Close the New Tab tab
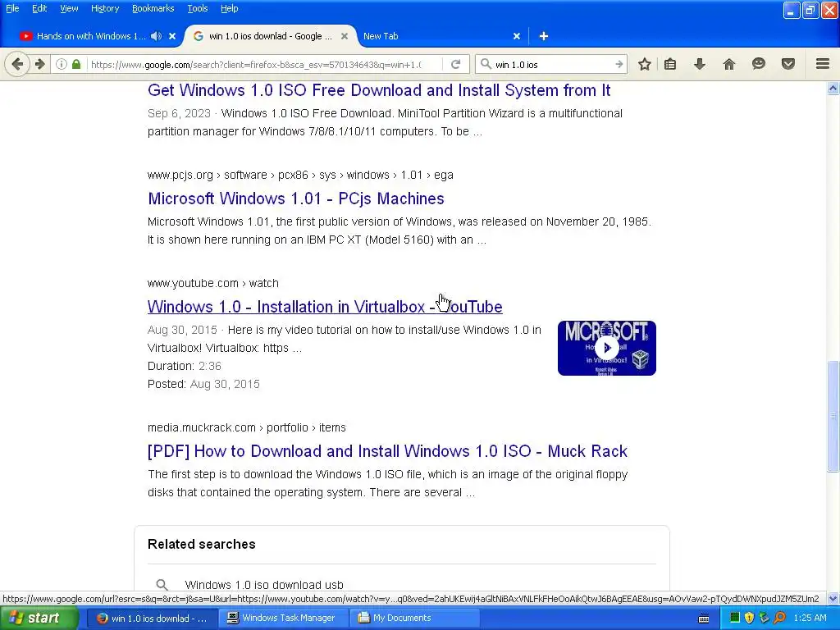Screen dimensions: 840x630 point(517,36)
